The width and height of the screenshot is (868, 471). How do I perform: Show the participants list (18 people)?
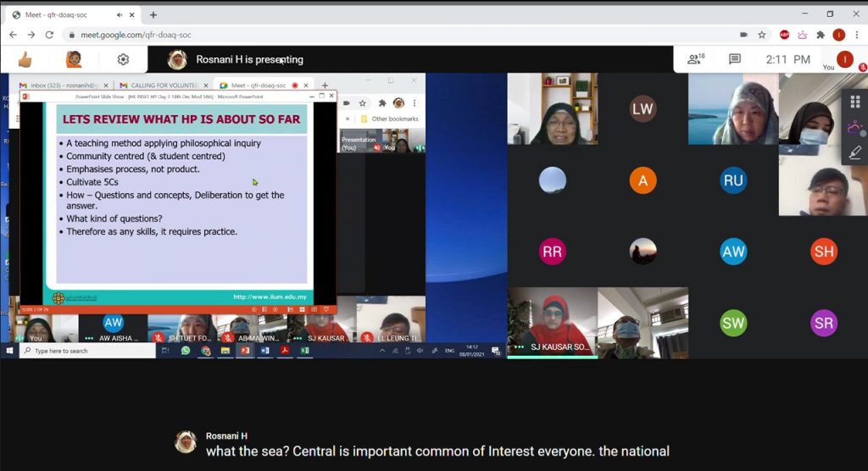[695, 58]
